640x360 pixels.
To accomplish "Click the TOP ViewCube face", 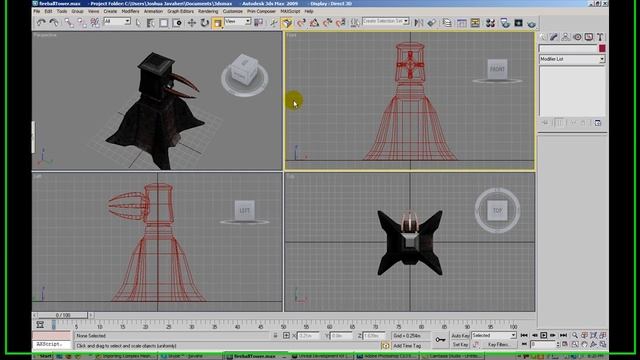I will [497, 211].
